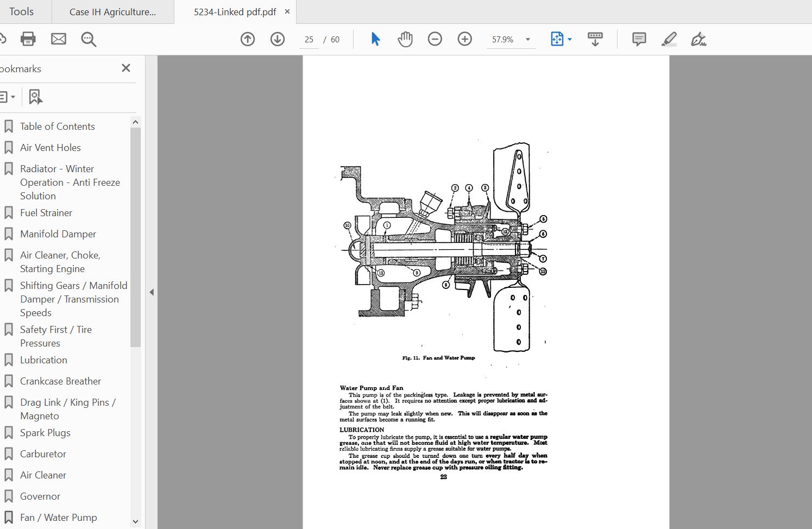Image resolution: width=812 pixels, height=529 pixels.
Task: Send file by email icon
Action: 59,39
